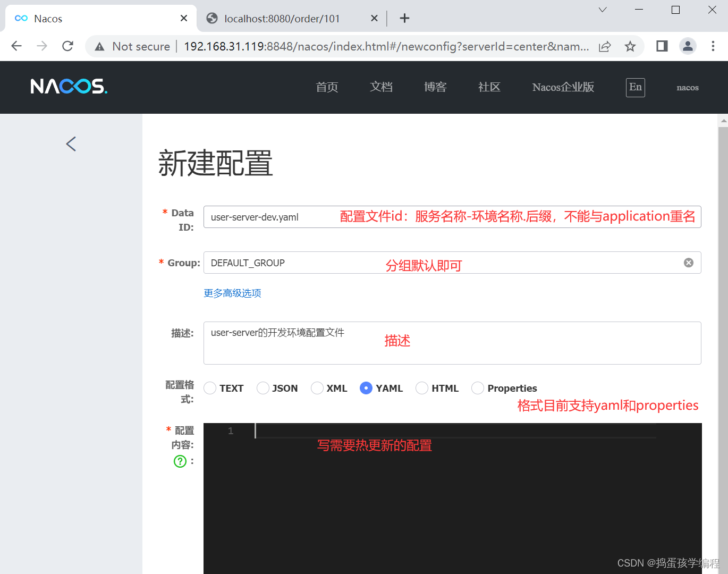The image size is (728, 574).
Task: Select the Properties format radio button
Action: [x=478, y=388]
